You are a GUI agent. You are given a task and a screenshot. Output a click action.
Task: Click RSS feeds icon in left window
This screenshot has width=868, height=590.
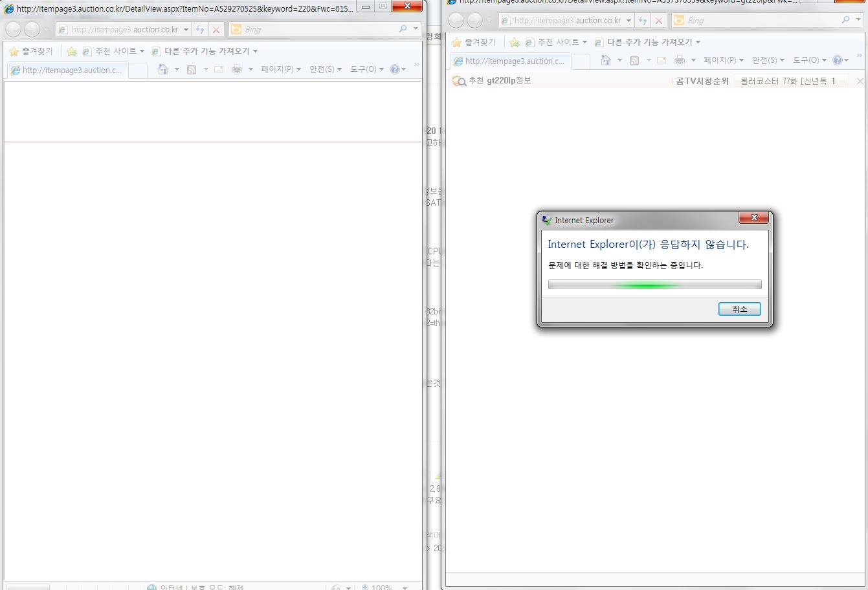[x=192, y=69]
